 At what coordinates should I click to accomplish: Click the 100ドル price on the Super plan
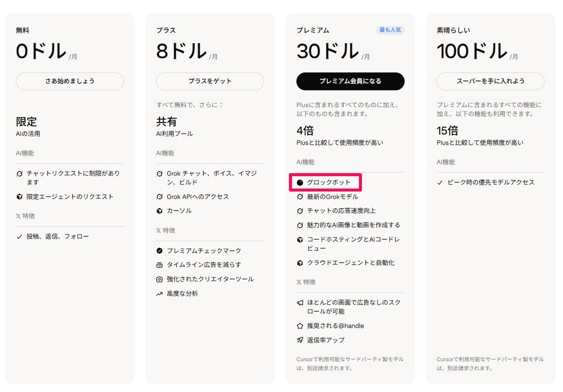pos(472,51)
